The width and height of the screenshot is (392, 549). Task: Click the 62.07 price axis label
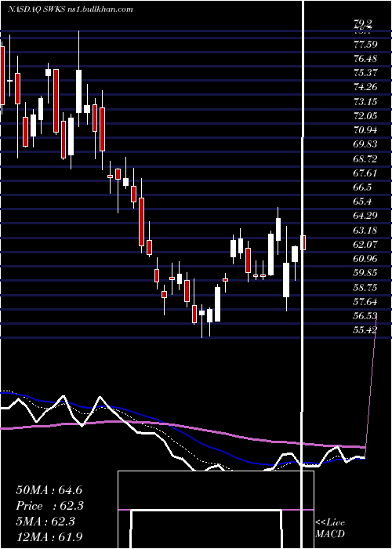pos(365,245)
